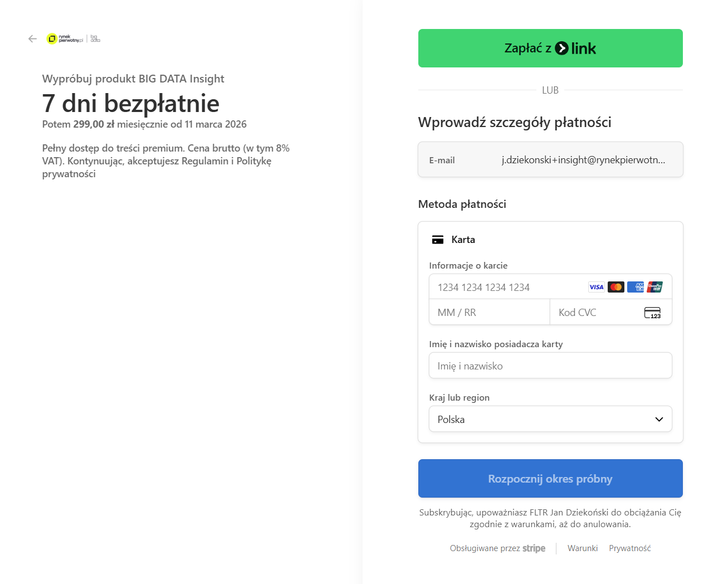The height and width of the screenshot is (584, 728).
Task: Click the Visa card icon
Action: tap(596, 287)
